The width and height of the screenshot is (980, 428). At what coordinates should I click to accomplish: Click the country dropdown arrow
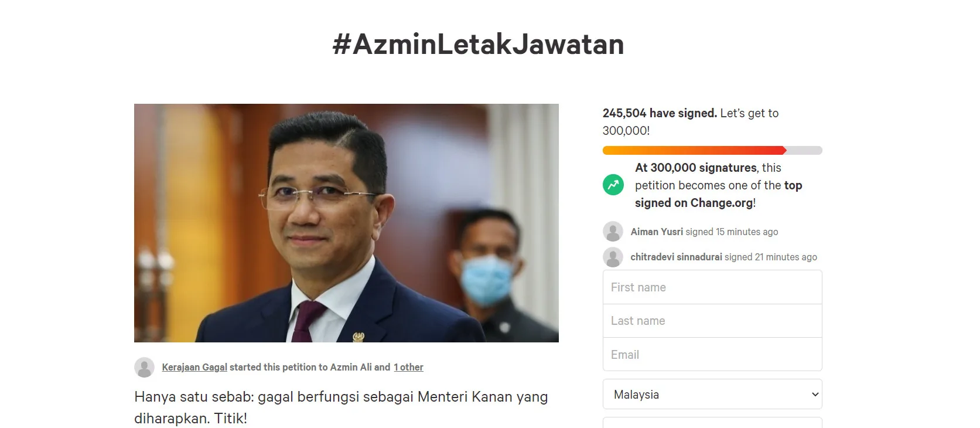pos(814,395)
